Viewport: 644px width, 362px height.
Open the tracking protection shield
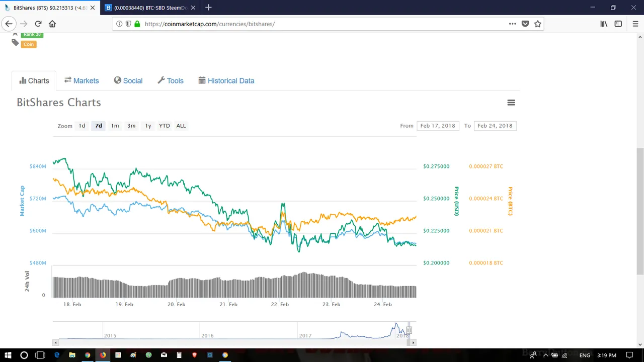coord(128,24)
